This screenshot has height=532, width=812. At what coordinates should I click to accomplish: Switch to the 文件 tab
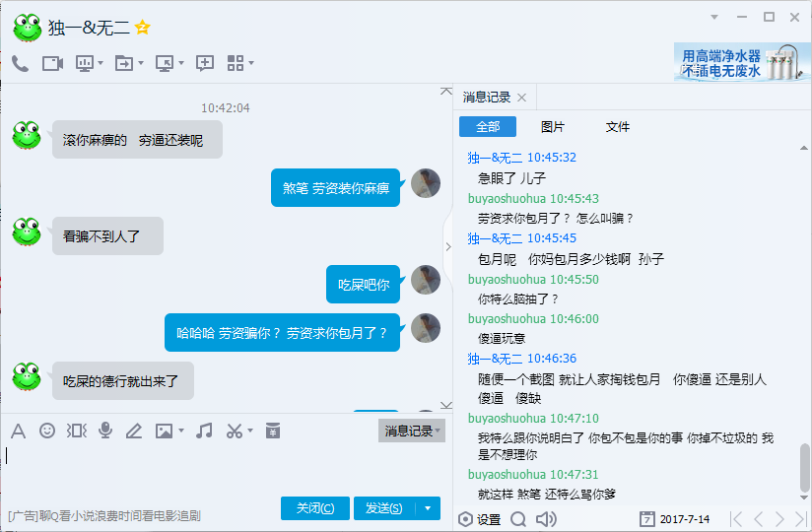618,127
